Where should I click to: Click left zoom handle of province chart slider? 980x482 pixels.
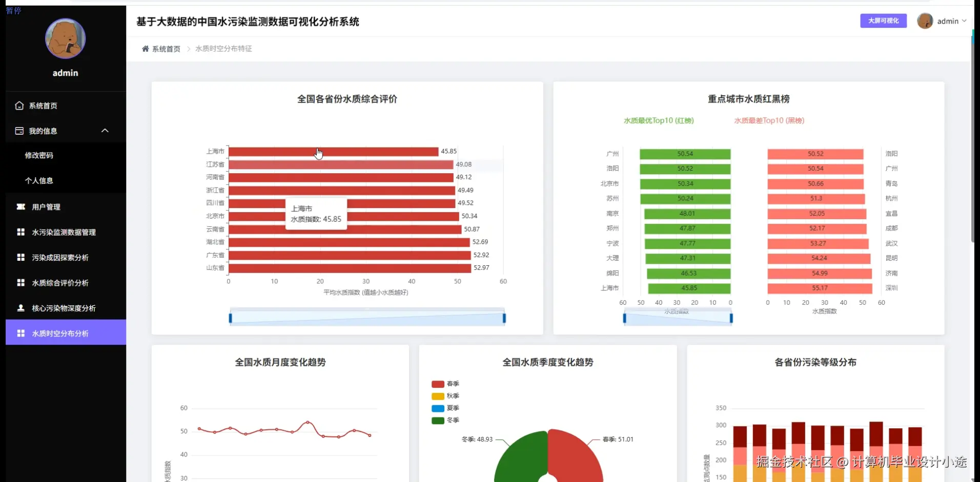point(230,318)
